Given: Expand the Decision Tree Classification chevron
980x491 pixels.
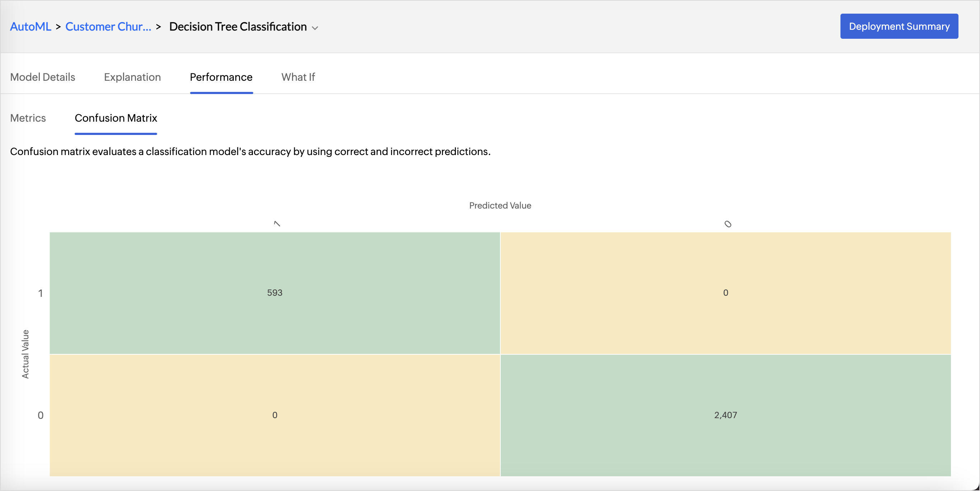Looking at the screenshot, I should pos(315,28).
